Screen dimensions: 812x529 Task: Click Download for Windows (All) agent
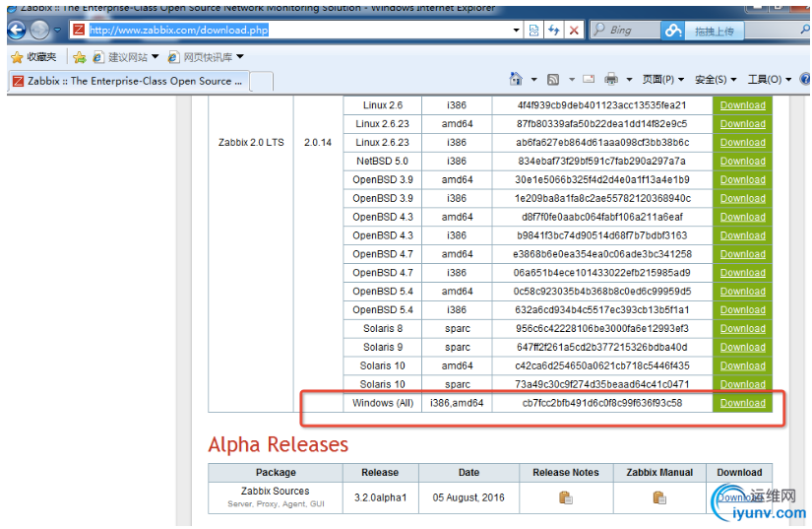742,403
